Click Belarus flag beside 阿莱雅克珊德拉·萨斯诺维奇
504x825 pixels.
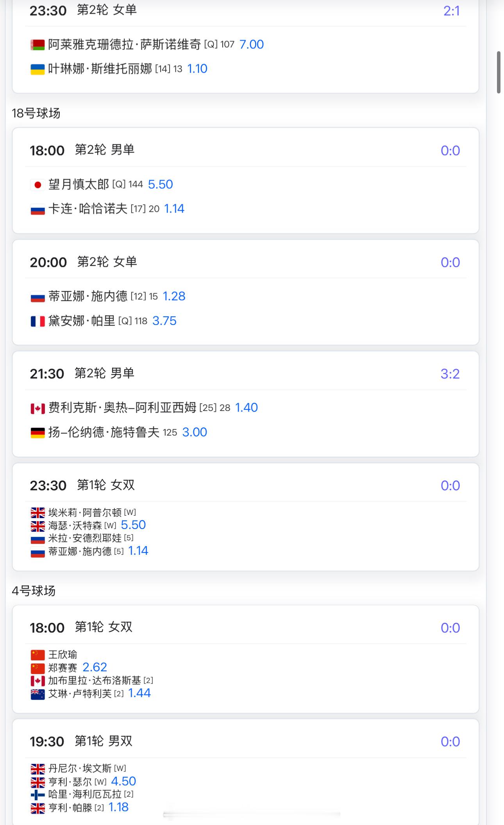38,45
